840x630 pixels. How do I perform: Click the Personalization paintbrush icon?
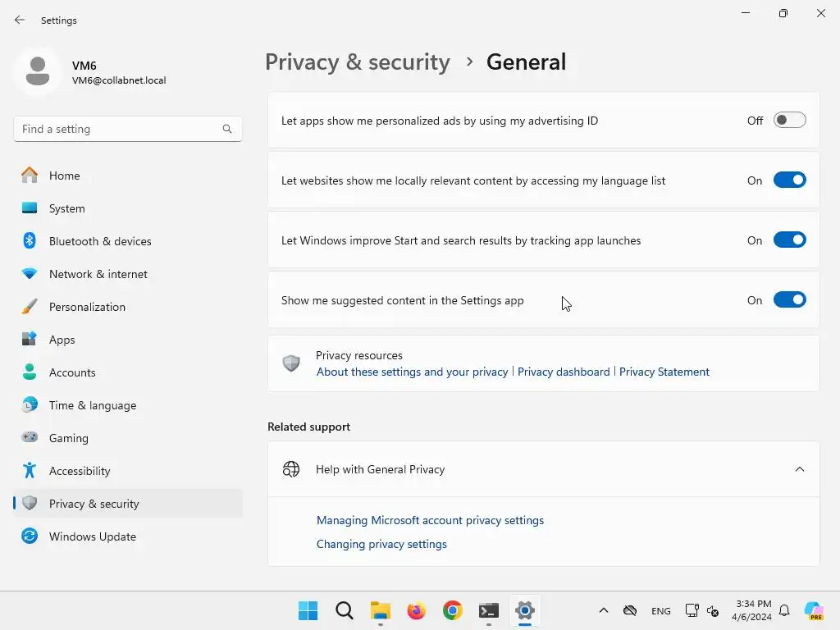click(30, 307)
